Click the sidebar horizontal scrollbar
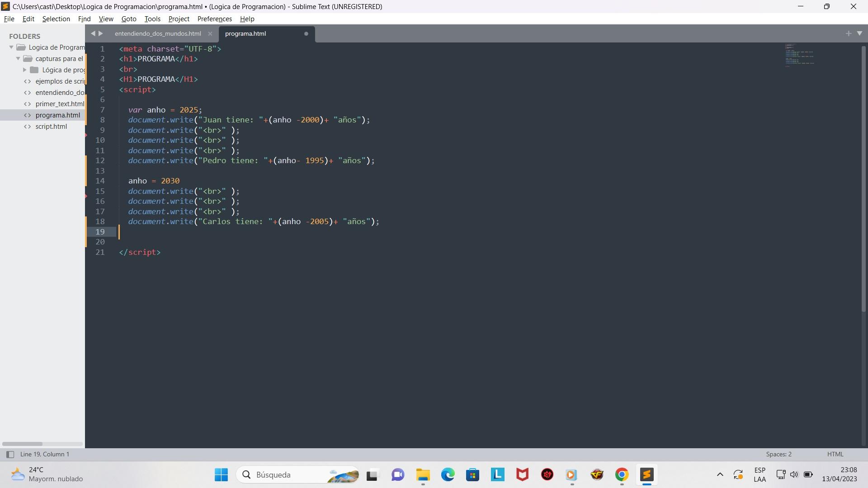Screen dimensions: 868x488 [22, 444]
